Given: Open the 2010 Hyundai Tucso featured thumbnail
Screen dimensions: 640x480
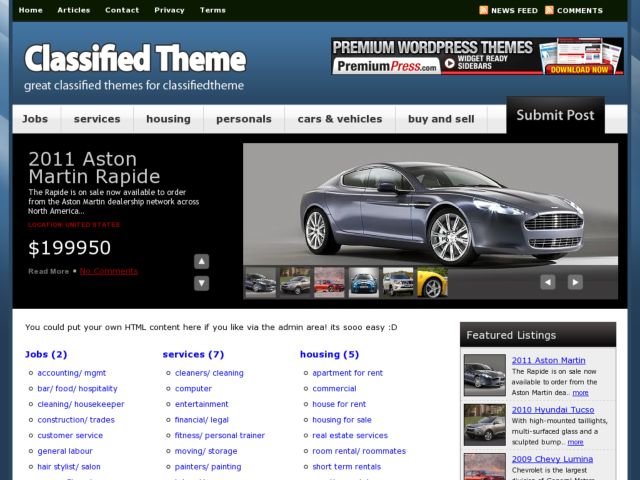Looking at the screenshot, I should point(484,424).
